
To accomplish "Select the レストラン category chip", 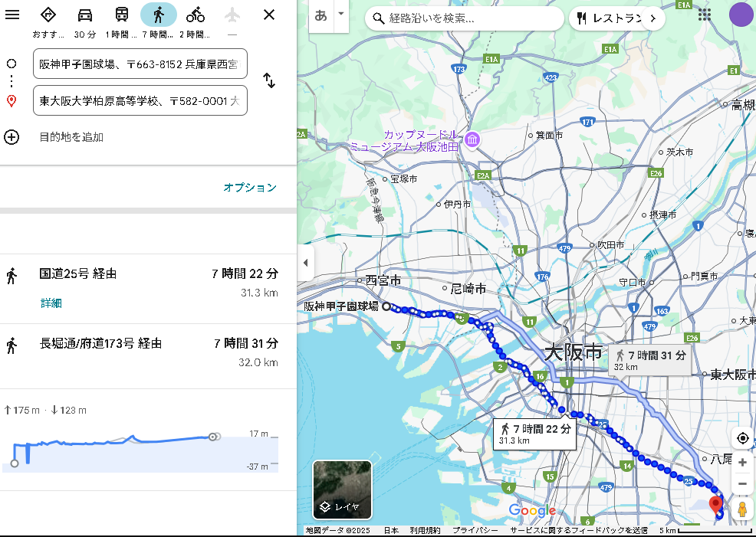I will [610, 18].
